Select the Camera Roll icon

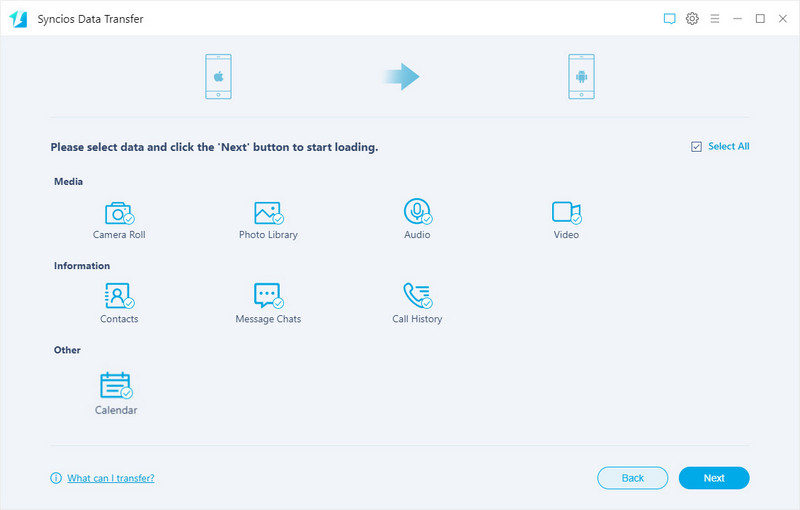119,212
